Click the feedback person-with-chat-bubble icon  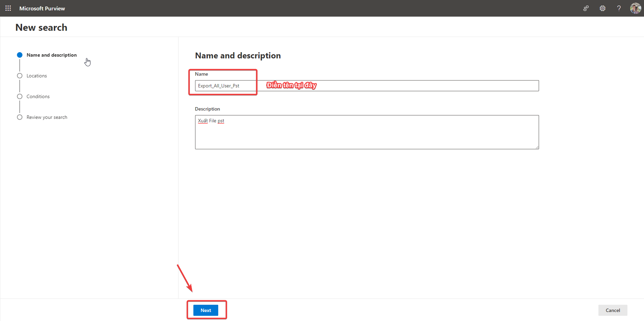(586, 8)
